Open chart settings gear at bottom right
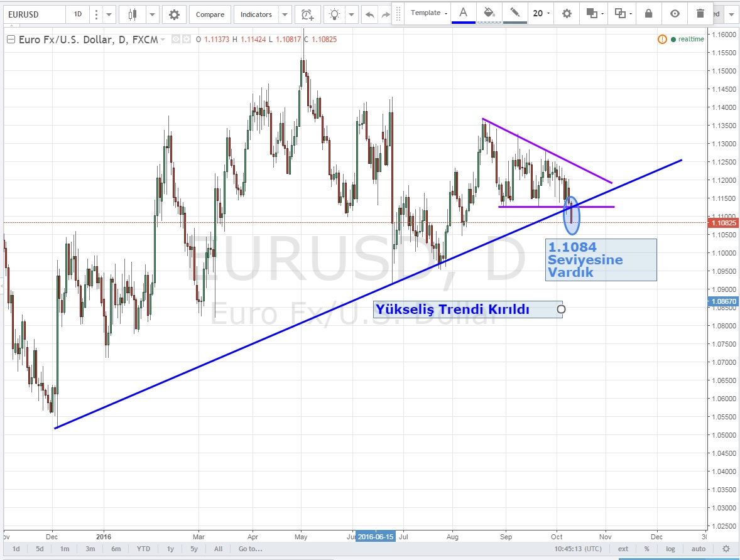 [x=726, y=549]
